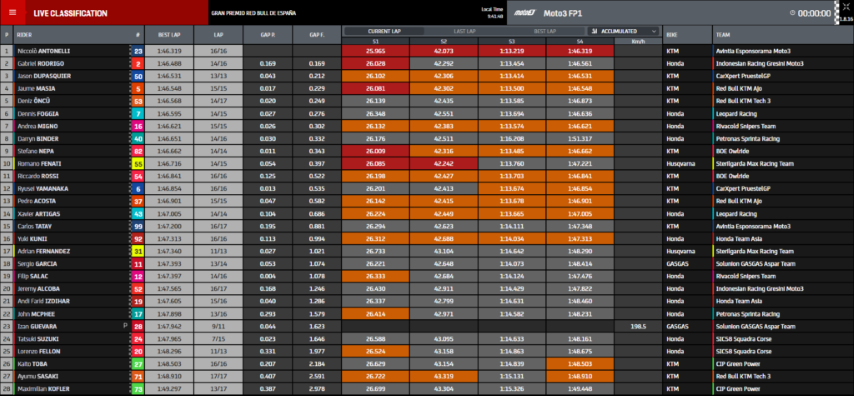Screen dimensions: 854x396
Task: Click the LAP column header
Action: [218, 35]
